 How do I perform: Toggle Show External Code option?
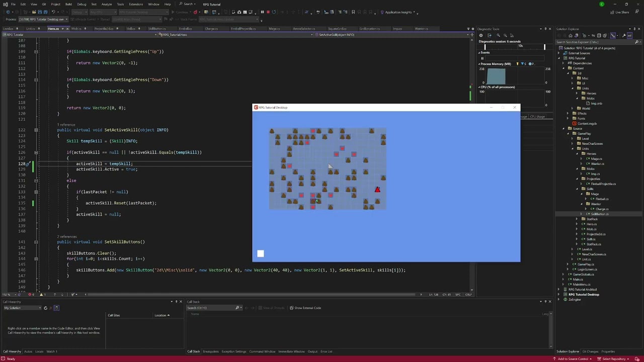click(306, 308)
